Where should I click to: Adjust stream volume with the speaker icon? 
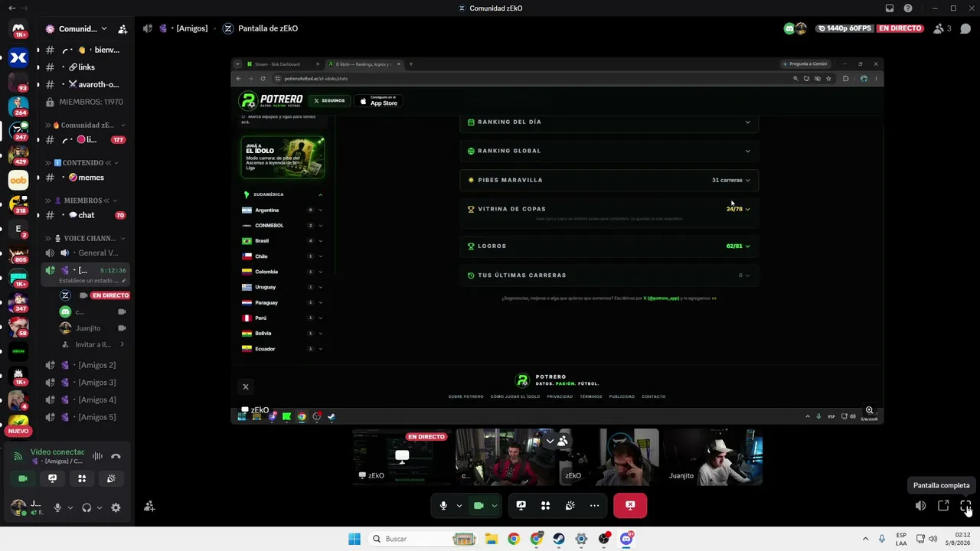coord(921,506)
